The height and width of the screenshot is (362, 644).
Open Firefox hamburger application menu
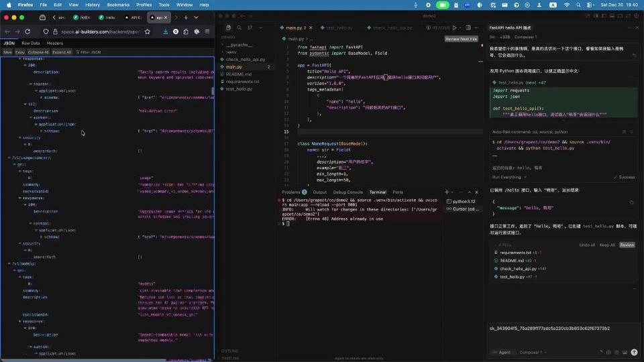(x=207, y=32)
